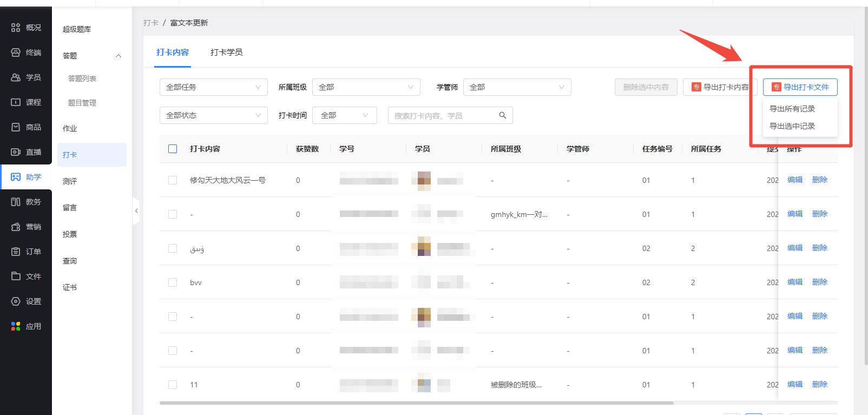Image resolution: width=868 pixels, height=415 pixels.
Task: Expand the 所属班级 dropdown
Action: tap(366, 87)
